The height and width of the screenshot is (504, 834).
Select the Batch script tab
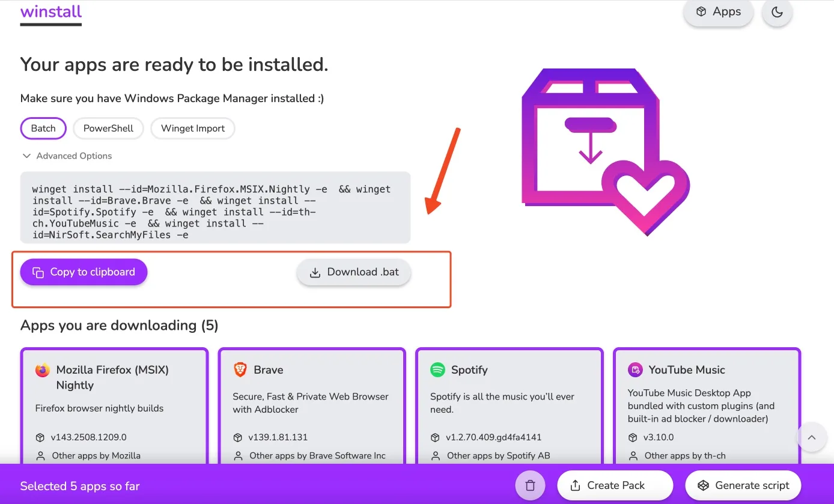click(43, 128)
